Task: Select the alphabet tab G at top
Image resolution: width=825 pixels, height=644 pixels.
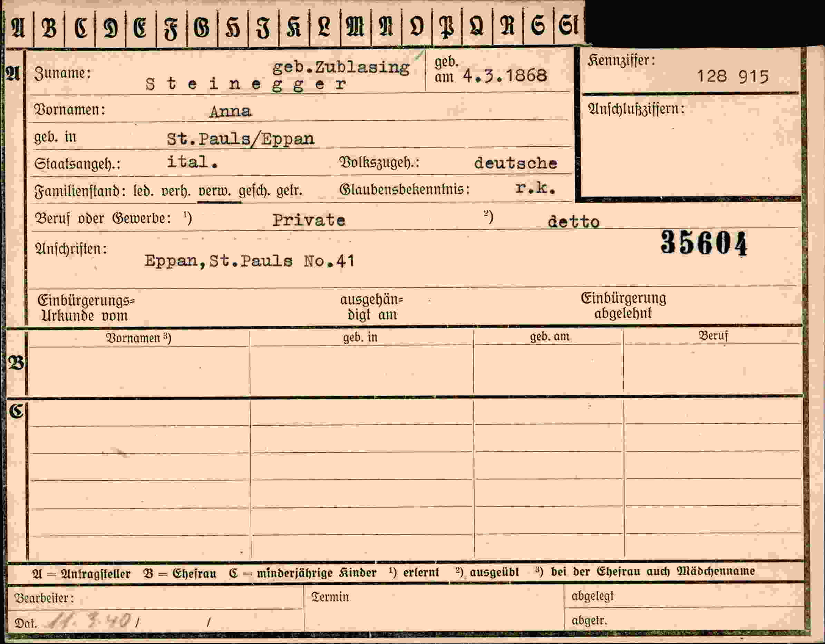Action: (202, 28)
